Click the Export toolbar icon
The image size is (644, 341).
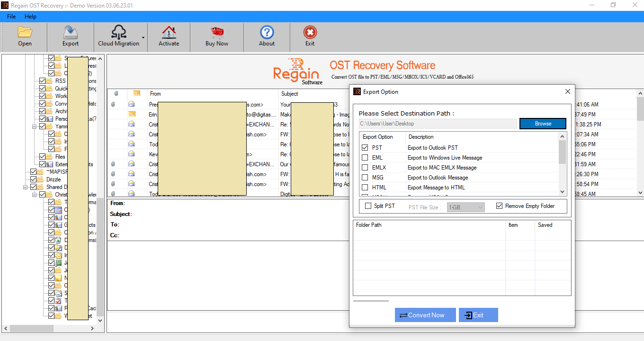pos(70,36)
